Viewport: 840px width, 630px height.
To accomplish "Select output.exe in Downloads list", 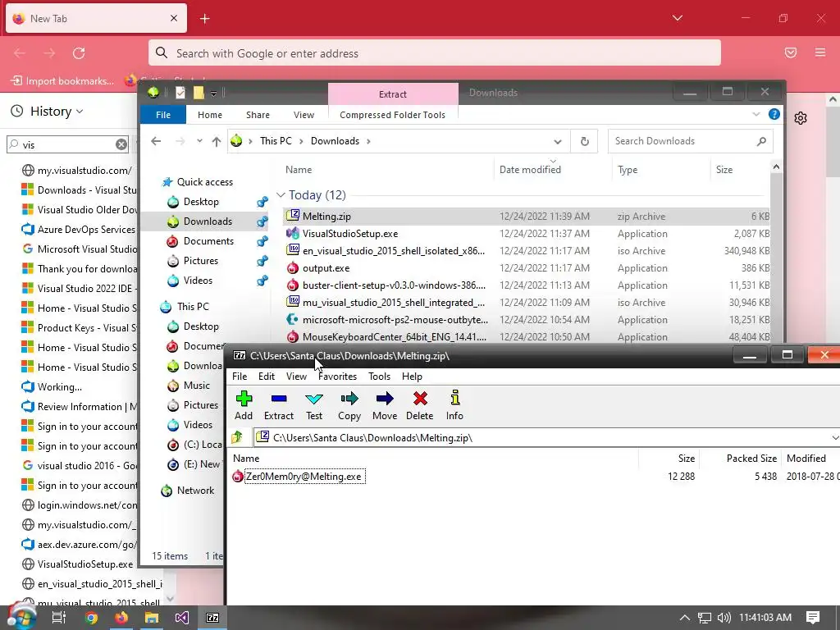I will coord(526,268).
